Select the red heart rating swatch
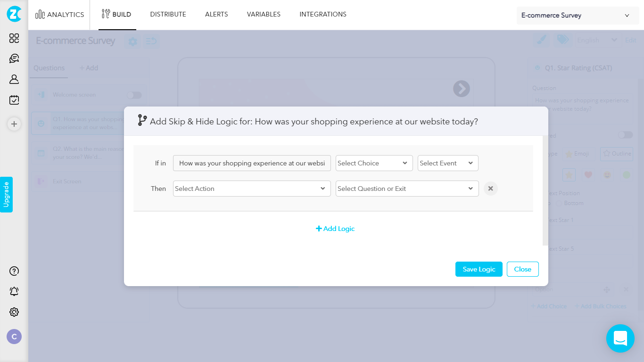 click(x=588, y=174)
